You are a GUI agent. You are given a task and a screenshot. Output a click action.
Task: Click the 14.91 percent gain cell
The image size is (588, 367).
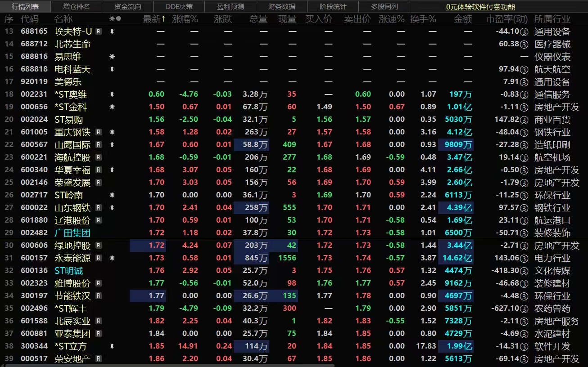coord(188,346)
